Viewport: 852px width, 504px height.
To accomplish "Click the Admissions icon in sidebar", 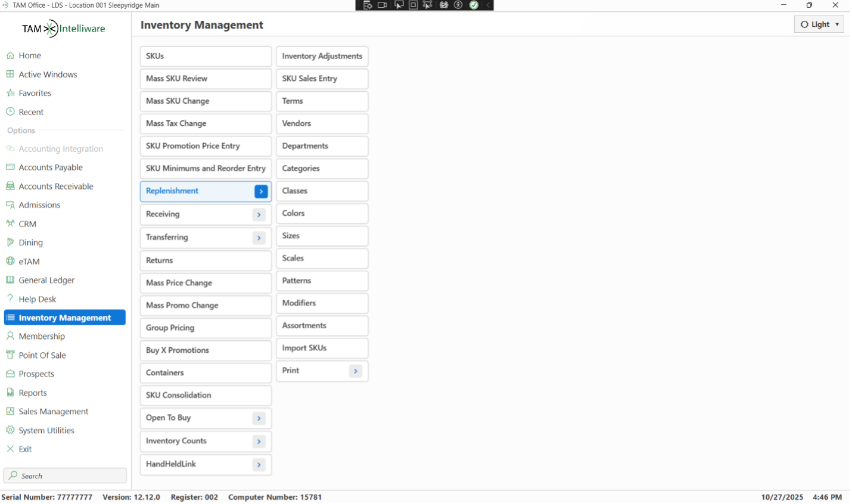I will click(10, 205).
